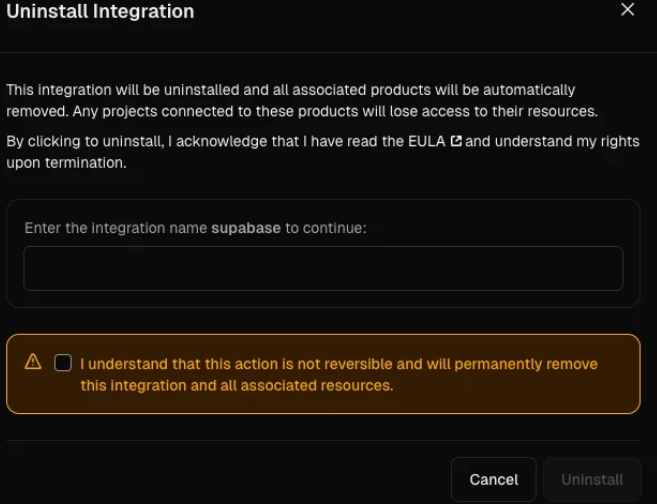Click the "Uninstall Integration" dialog title

[x=100, y=12]
